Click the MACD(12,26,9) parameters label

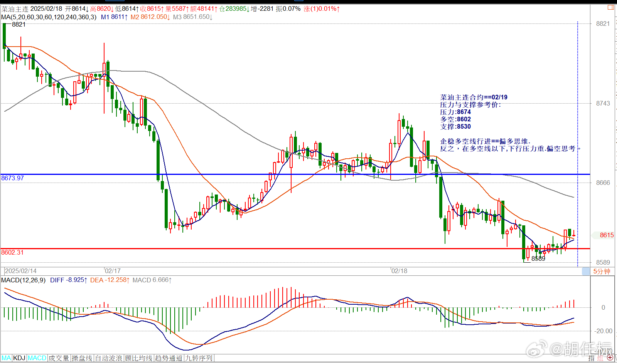click(x=23, y=280)
